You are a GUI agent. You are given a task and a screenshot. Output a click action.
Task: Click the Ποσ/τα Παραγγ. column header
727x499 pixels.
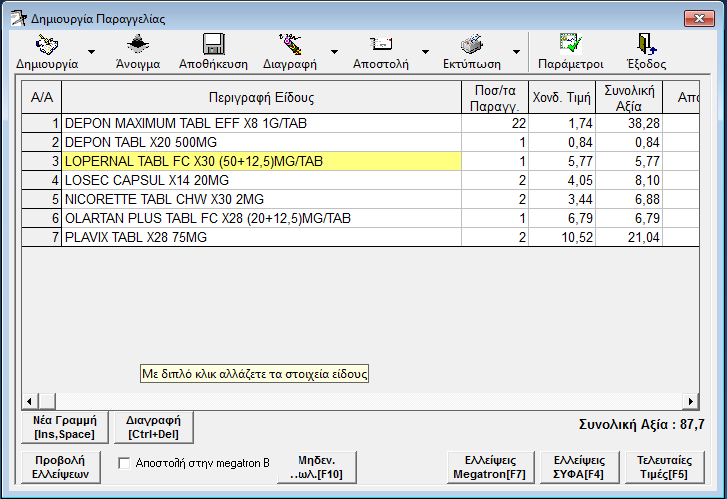495,97
